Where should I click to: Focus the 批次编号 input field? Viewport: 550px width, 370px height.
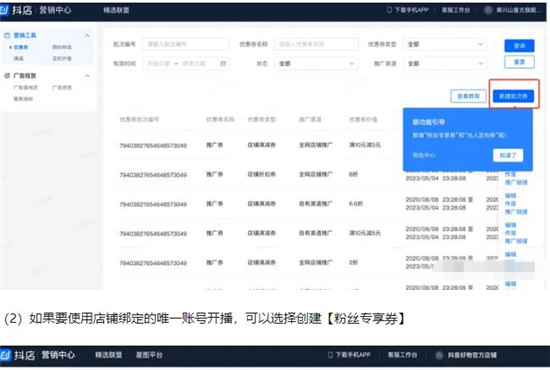[186, 44]
